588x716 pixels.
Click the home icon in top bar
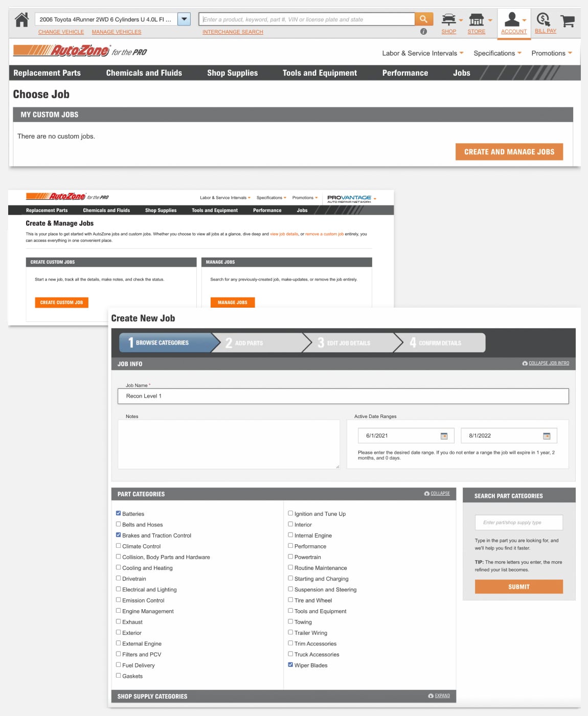pyautogui.click(x=22, y=20)
